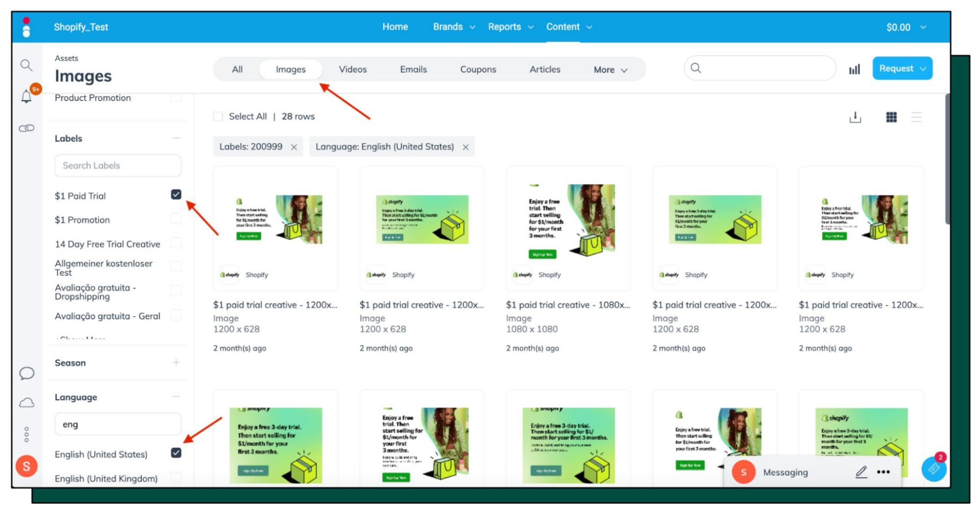Uncheck the $1 Paid Trial label
Image resolution: width=980 pixels, height=515 pixels.
(x=176, y=195)
